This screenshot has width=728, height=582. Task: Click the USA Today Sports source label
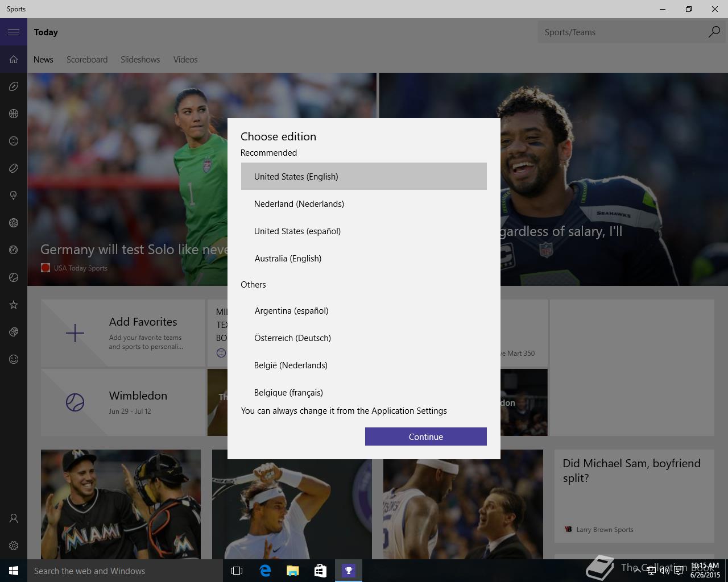tap(80, 268)
